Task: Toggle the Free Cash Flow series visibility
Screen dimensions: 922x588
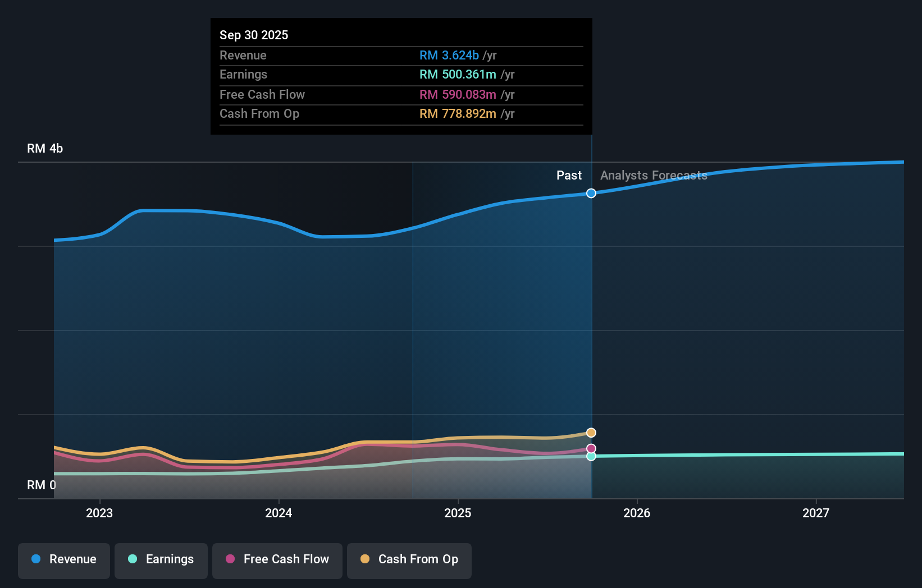Action: click(277, 559)
